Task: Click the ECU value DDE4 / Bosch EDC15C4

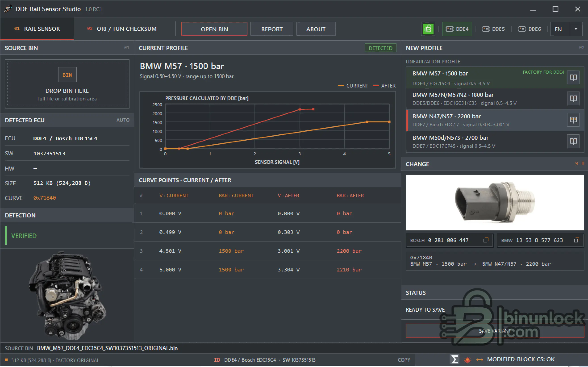Action: click(x=65, y=138)
